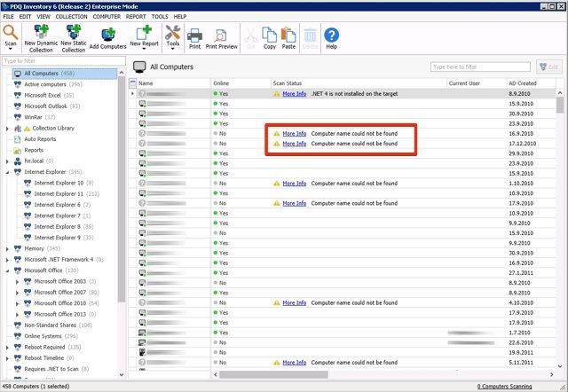Viewport: 568px width, 392px height.
Task: Open the REPORT menu
Action: tap(136, 17)
